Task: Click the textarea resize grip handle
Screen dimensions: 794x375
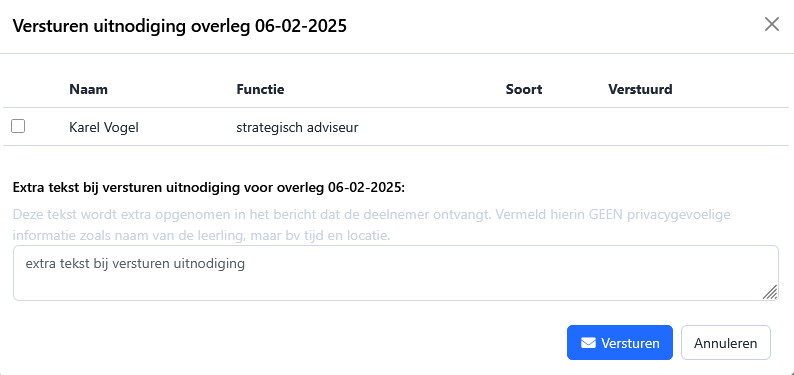Action: pos(770,293)
